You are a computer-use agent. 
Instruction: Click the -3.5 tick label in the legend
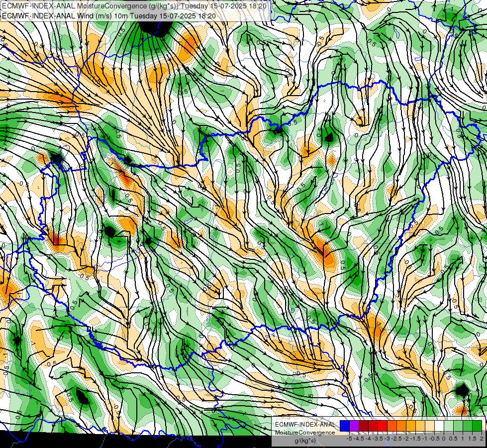(x=378, y=439)
